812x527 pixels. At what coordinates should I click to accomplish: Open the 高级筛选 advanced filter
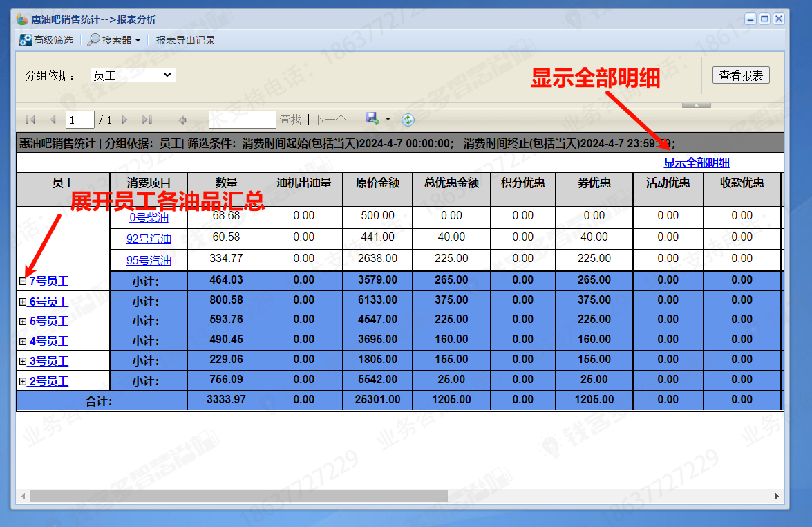[46, 40]
